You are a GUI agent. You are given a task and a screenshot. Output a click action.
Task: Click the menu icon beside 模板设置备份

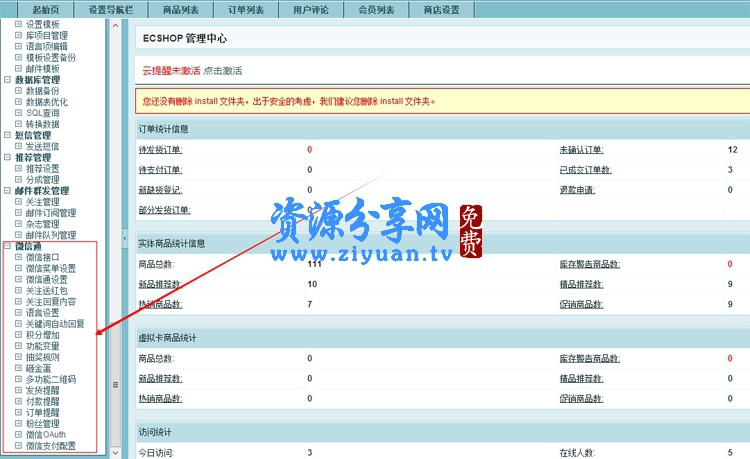[x=18, y=57]
